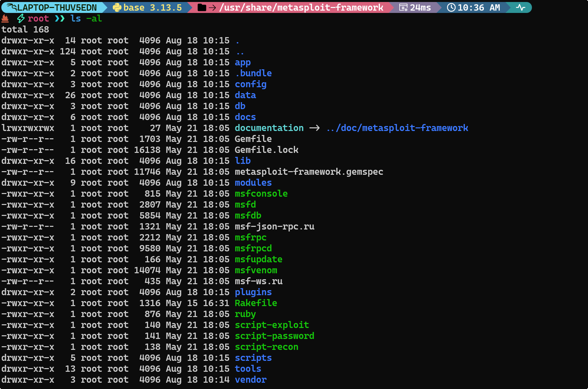Click the plugins directory entry
Screen dimensions: 588x389
pos(253,292)
